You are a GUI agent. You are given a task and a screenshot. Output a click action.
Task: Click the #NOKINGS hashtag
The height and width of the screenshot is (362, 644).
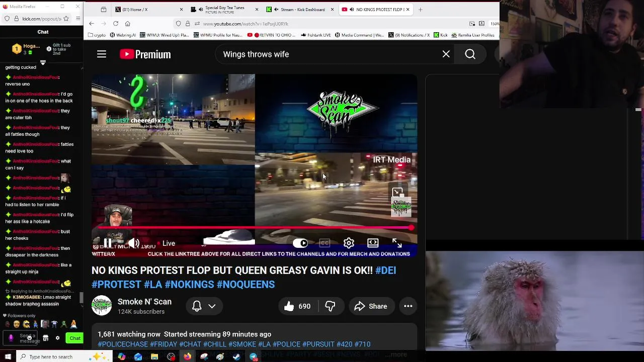coord(190,285)
